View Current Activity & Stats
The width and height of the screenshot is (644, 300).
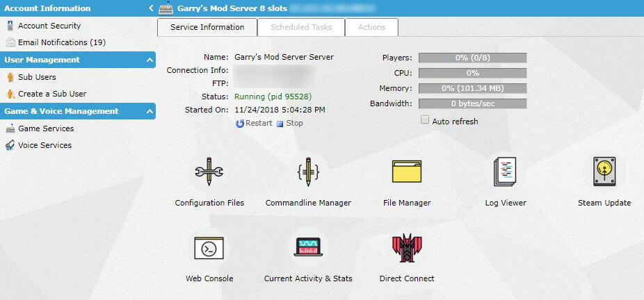tap(308, 247)
